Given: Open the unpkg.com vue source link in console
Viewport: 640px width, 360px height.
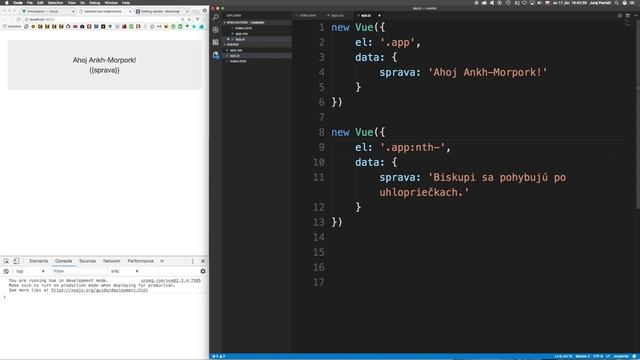Looking at the screenshot, I should tap(171, 281).
